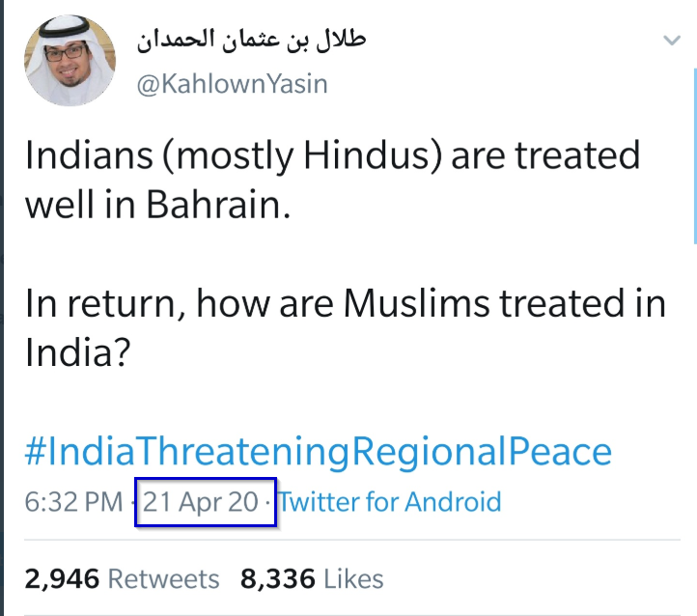Screen dimensions: 697x616
Task: Click the blue scrollbar on the right edge
Action: click(x=695, y=156)
